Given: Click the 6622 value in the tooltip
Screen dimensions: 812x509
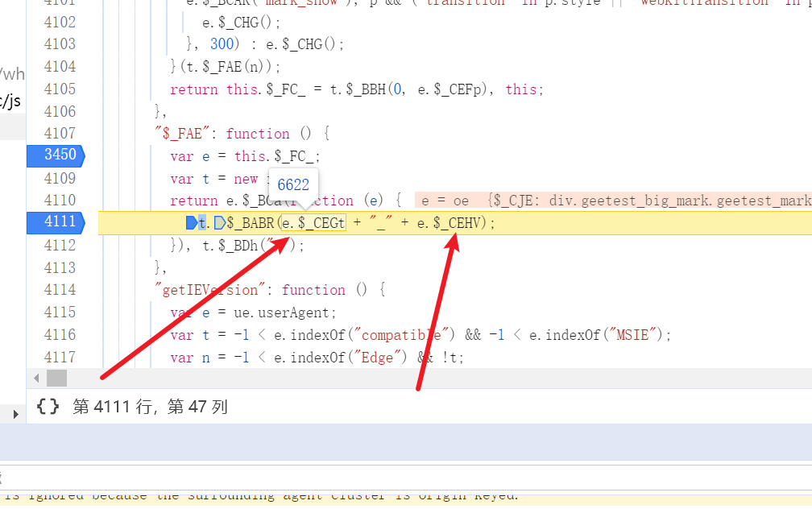Looking at the screenshot, I should click(293, 185).
